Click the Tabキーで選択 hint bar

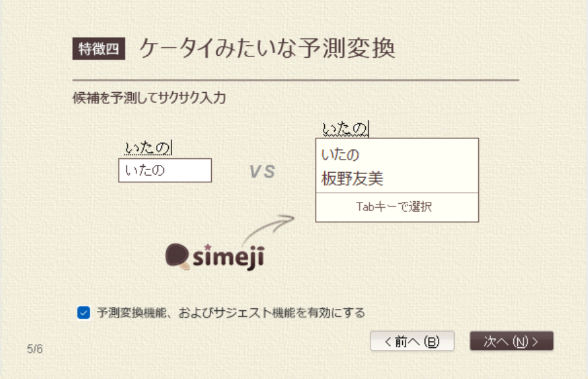[396, 207]
